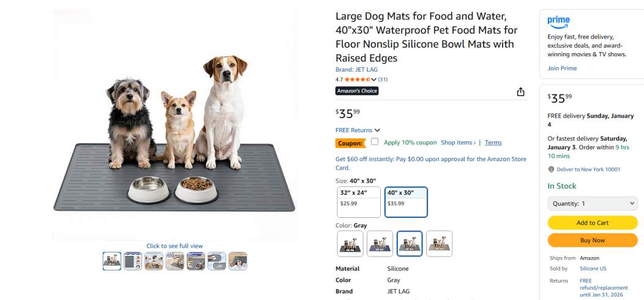Image resolution: width=644 pixels, height=300 pixels.
Task: Select the black mat color option
Action: point(350,243)
